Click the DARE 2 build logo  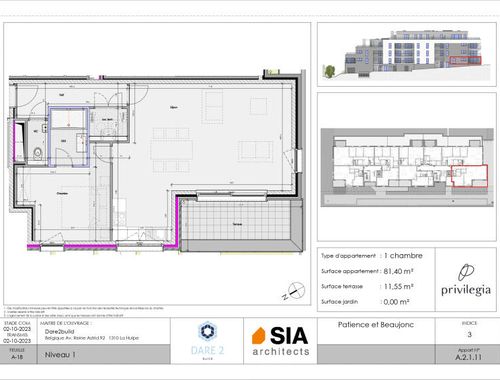(x=207, y=341)
